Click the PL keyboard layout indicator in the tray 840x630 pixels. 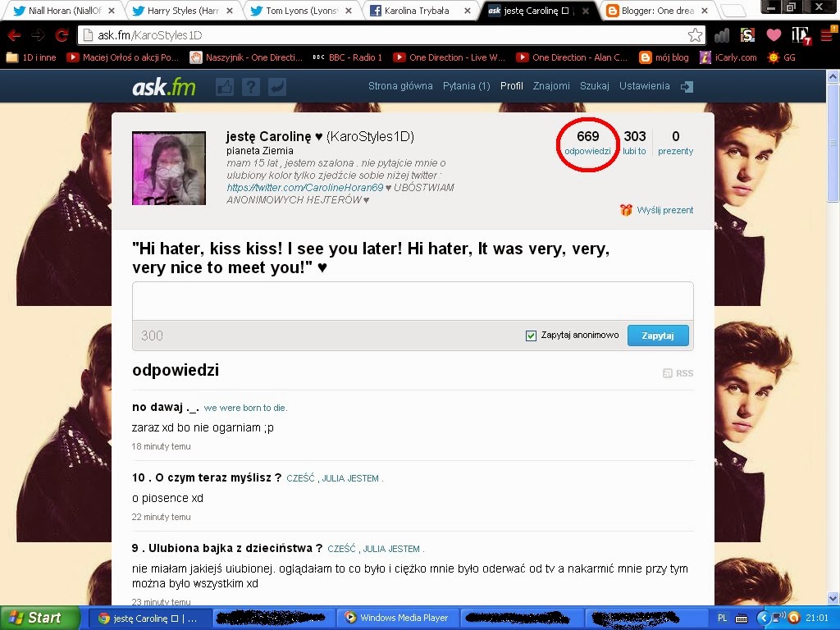pyautogui.click(x=723, y=617)
